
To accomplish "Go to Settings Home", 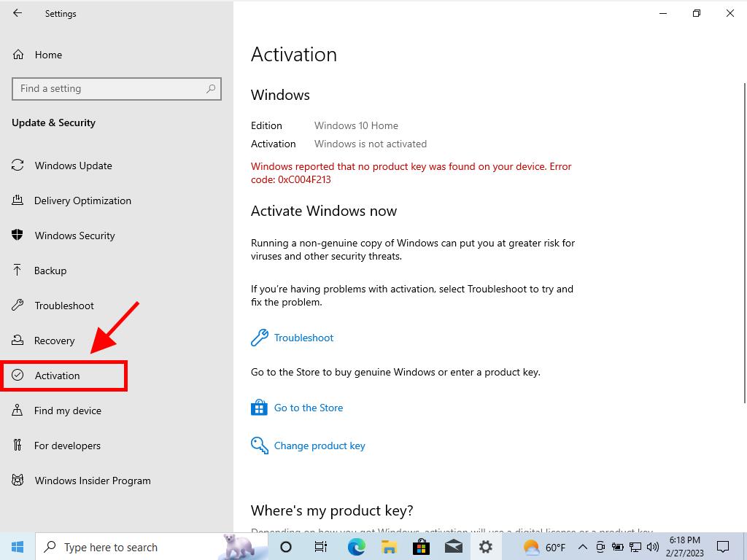I will click(x=48, y=55).
